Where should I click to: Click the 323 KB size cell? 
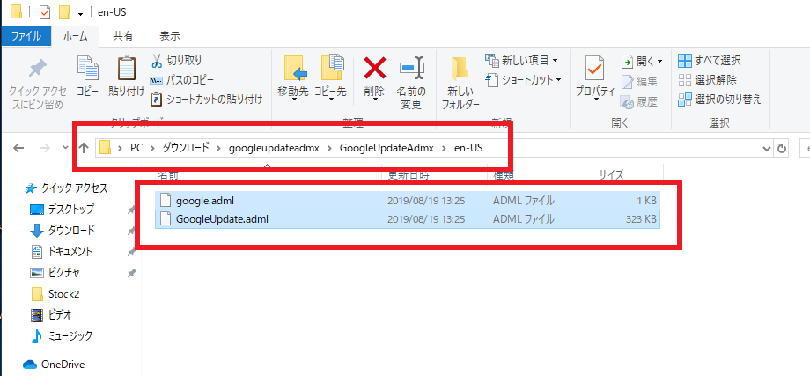coord(641,219)
